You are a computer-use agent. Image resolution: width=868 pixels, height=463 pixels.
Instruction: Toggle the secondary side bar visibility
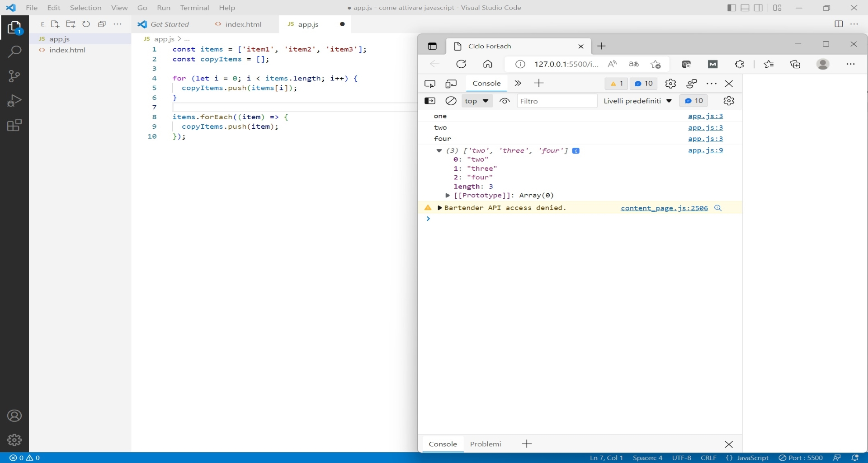[x=759, y=8]
